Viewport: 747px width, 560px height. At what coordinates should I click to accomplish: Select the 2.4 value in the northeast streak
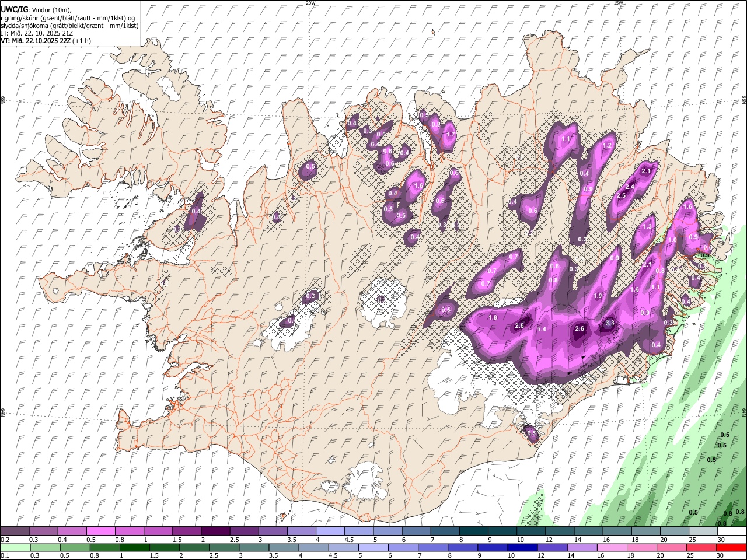[x=630, y=187]
